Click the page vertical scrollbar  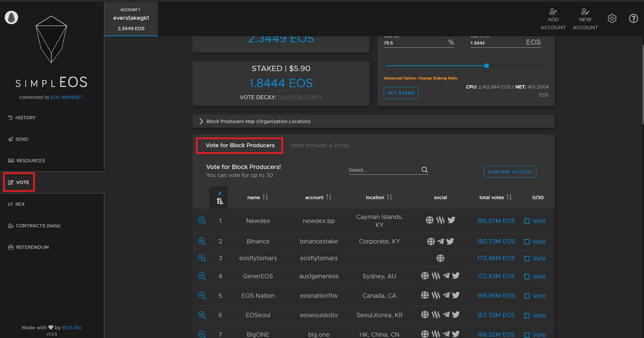click(643, 84)
